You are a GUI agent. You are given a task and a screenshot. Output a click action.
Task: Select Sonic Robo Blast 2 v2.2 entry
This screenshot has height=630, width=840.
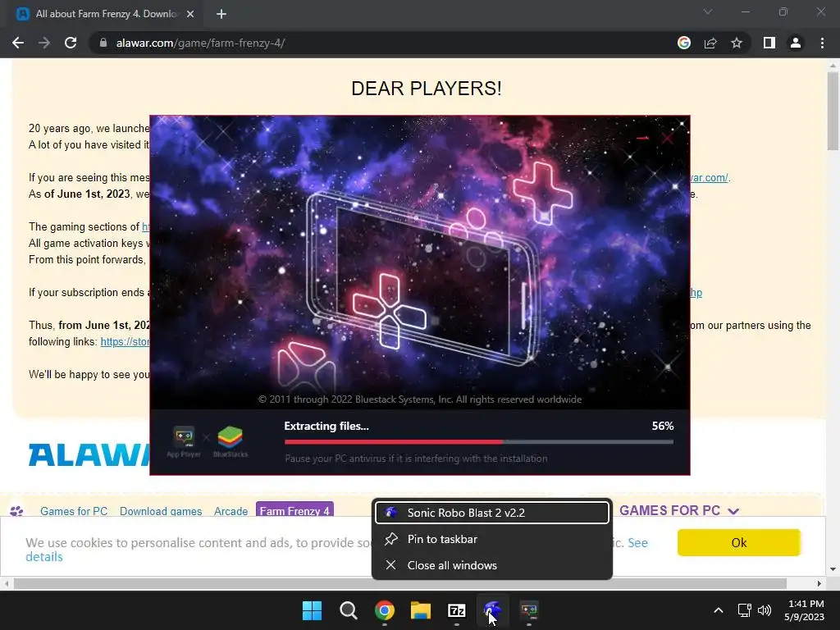pos(492,513)
